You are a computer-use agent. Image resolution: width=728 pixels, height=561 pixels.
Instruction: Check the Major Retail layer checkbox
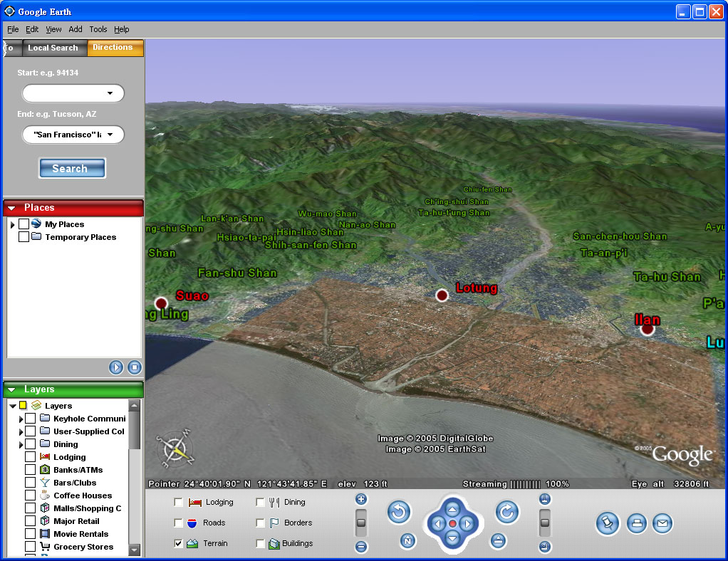coord(30,521)
